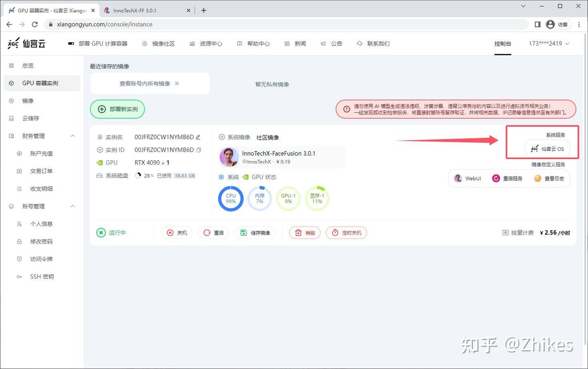Open SSH 密钥 in the sidebar
This screenshot has width=588, height=369.
click(x=42, y=277)
